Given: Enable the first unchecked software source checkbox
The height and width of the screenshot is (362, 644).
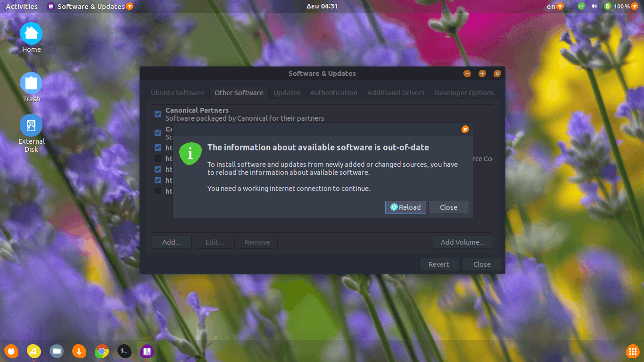Looking at the screenshot, I should 158,158.
